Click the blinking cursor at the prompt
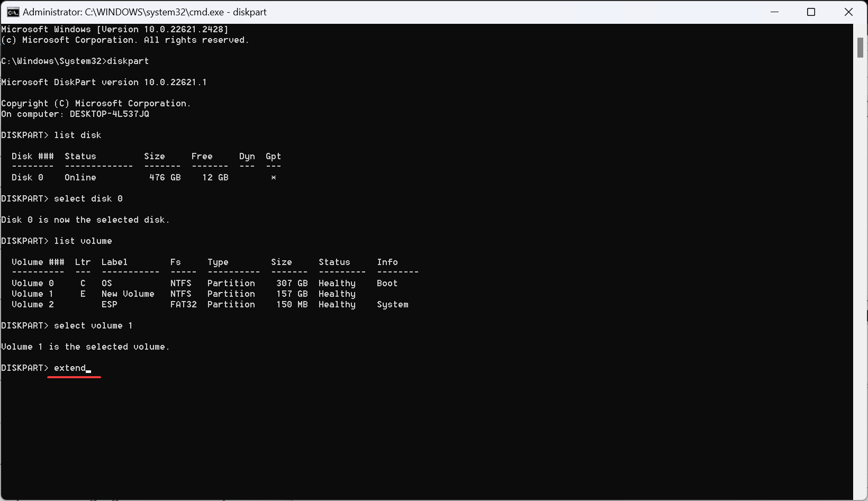 89,369
